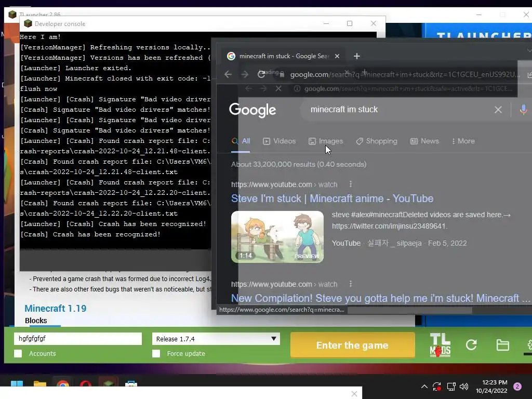The image size is (532, 399).
Task: Click 'There are also other fixed bugs' line
Action: [x=120, y=289]
